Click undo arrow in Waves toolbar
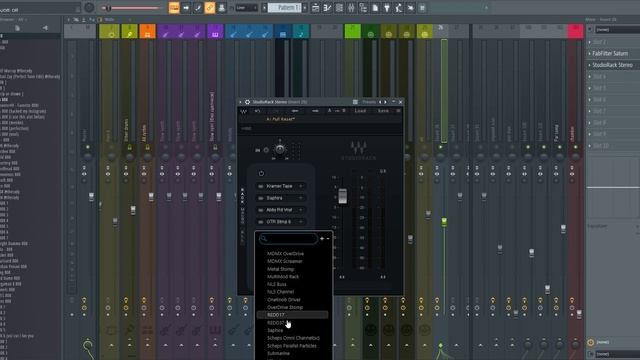Viewport: 640px width, 360px height. 257,111
